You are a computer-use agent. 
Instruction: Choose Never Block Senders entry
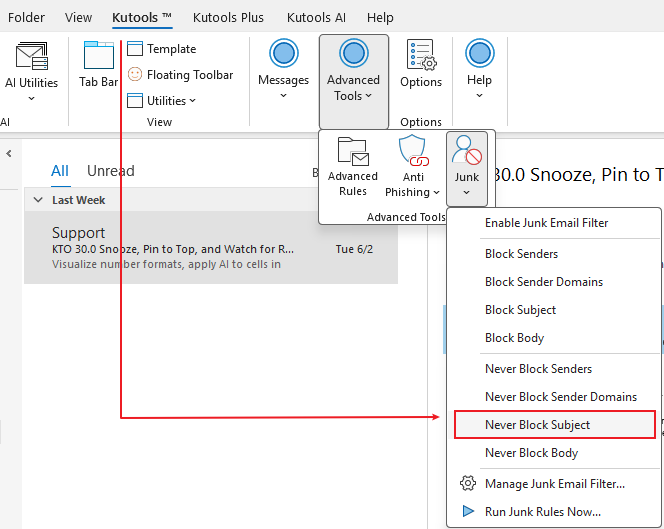pyautogui.click(x=554, y=368)
